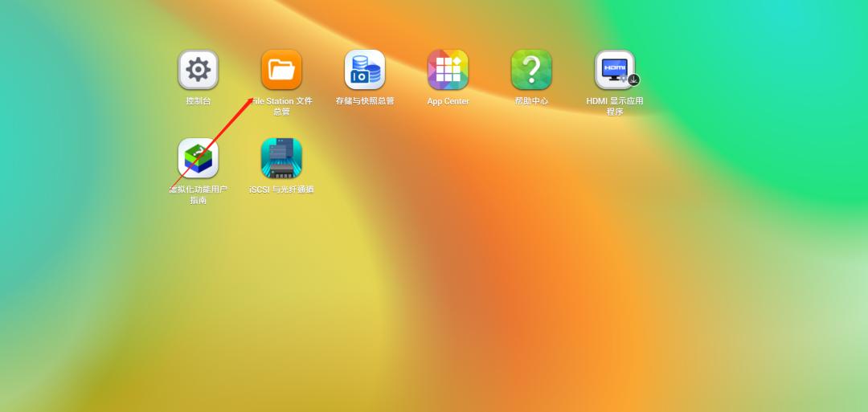Open iSCSI 与光纤通道 icon
The height and width of the screenshot is (412, 868).
coord(282,158)
